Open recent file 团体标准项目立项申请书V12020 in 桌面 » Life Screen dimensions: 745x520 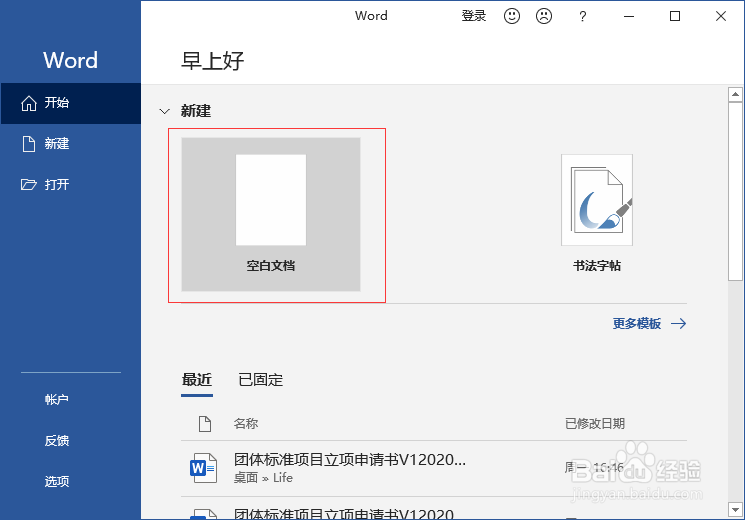[434, 469]
